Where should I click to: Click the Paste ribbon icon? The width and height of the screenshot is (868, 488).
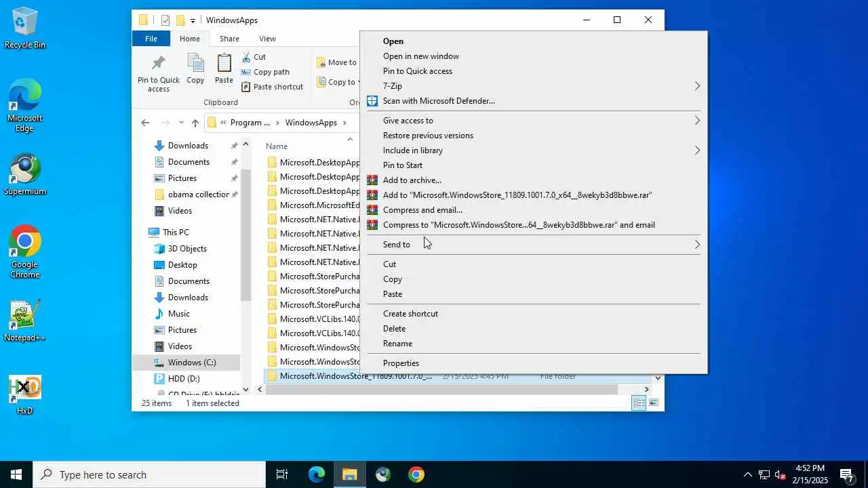224,68
